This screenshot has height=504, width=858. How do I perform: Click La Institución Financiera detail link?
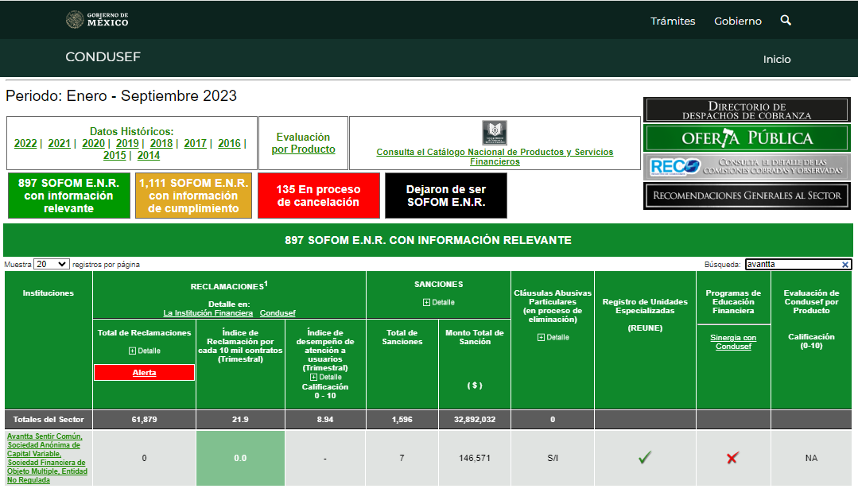[208, 313]
